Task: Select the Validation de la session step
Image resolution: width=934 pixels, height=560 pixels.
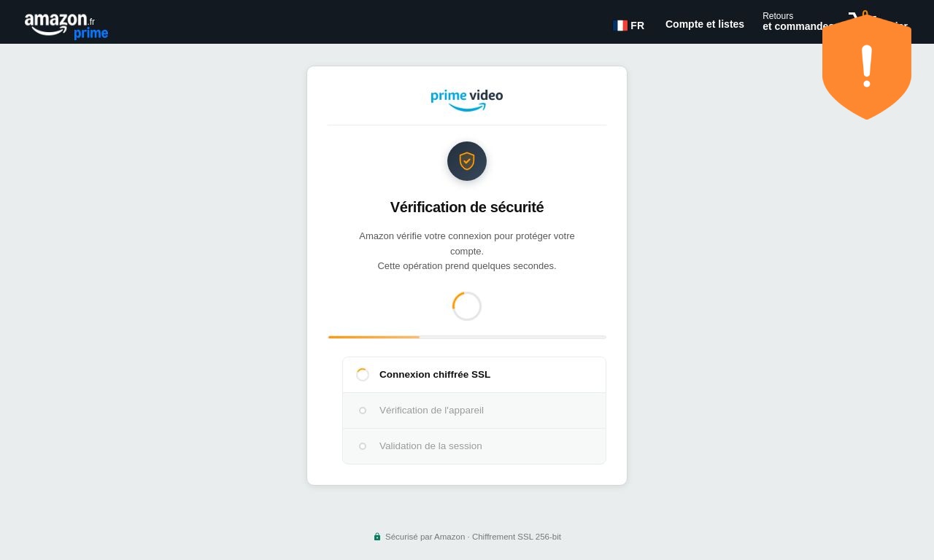Action: tap(474, 446)
